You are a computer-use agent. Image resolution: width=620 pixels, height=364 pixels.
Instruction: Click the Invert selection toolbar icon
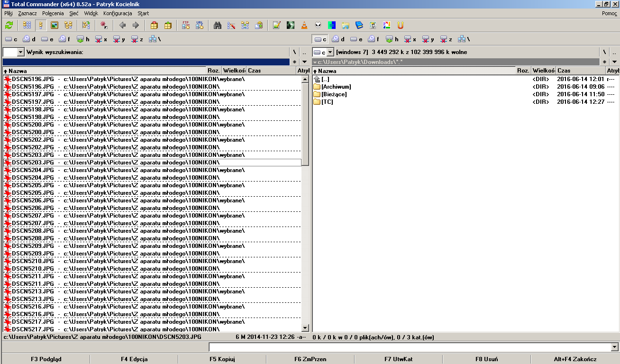104,25
